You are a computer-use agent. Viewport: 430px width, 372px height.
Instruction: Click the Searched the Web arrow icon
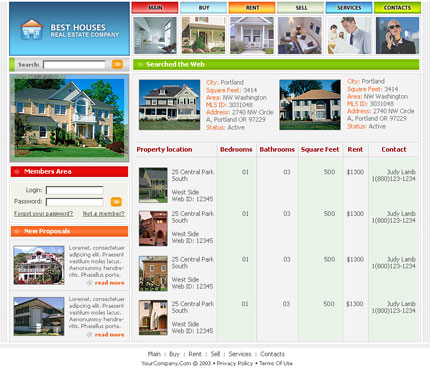(x=141, y=65)
